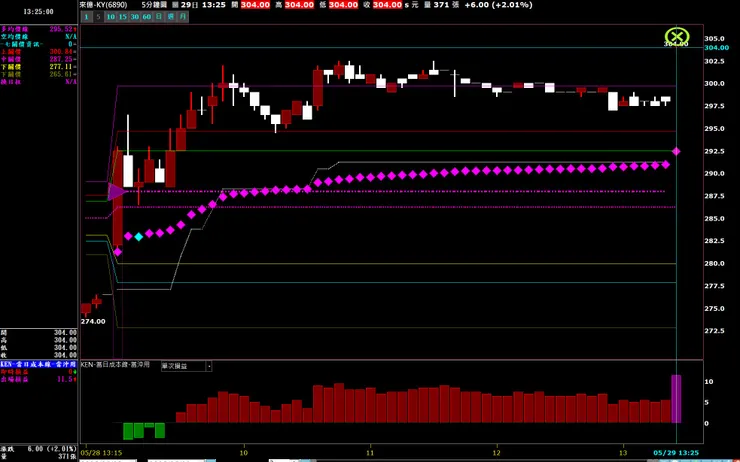Switch chart to monthly (月) timeframe
Viewport: 740px width, 462px height.
point(183,17)
